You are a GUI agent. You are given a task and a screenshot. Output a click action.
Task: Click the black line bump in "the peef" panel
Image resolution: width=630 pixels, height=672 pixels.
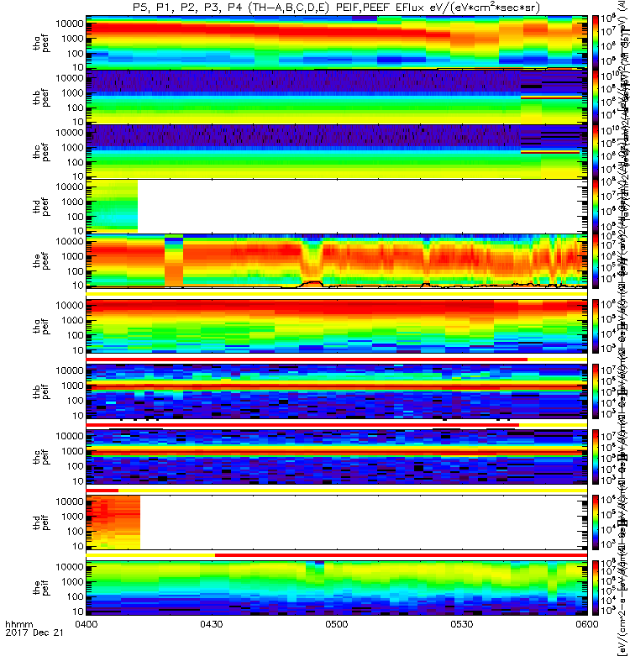tap(312, 283)
